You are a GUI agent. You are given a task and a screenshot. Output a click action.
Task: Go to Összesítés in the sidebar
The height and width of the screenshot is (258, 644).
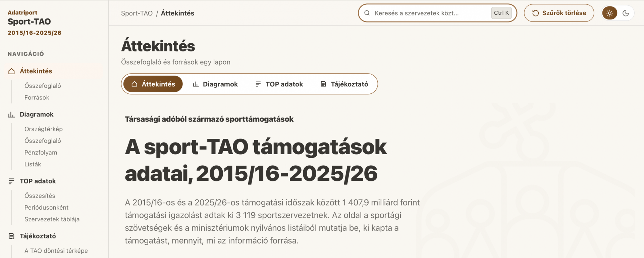point(40,196)
